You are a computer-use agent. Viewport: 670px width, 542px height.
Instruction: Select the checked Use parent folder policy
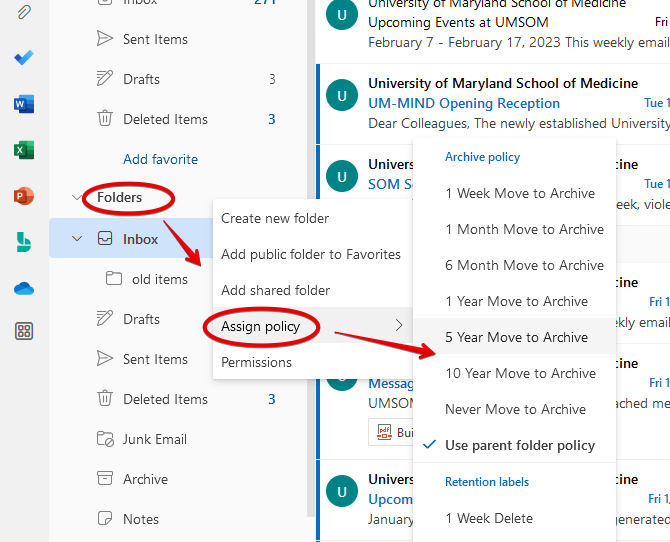(x=519, y=445)
